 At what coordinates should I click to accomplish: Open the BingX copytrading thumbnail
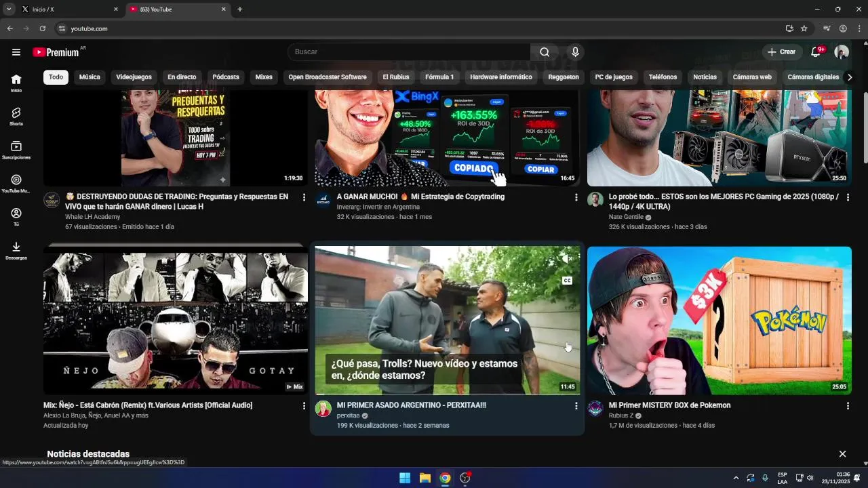point(448,138)
